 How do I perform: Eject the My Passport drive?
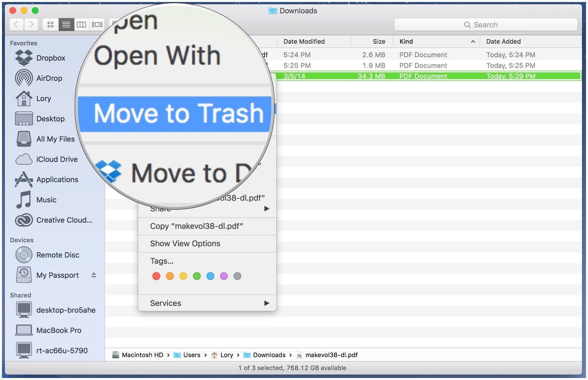pos(94,275)
